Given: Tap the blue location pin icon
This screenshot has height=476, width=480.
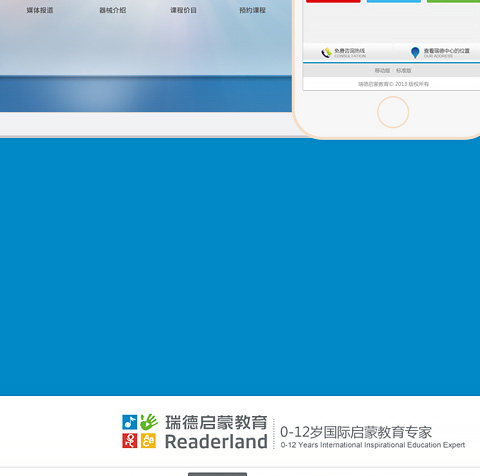Looking at the screenshot, I should pos(415,53).
